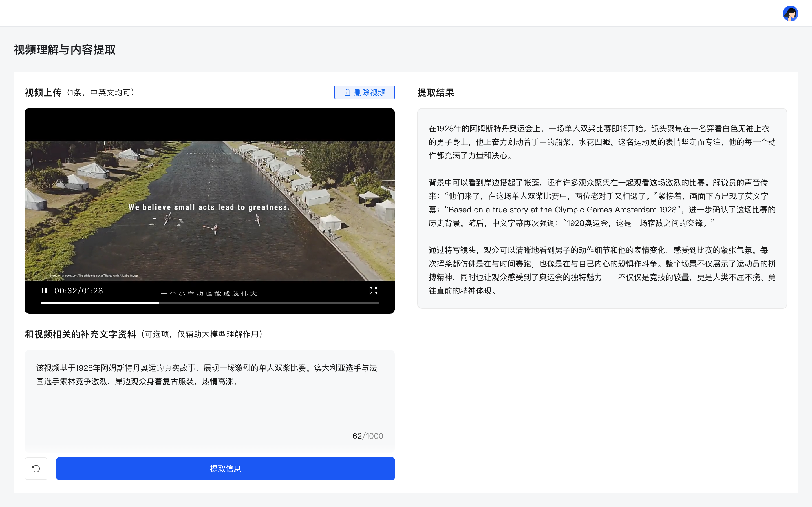Click the 和视频相关的补充文字资料 label
The width and height of the screenshot is (812, 507).
click(81, 334)
